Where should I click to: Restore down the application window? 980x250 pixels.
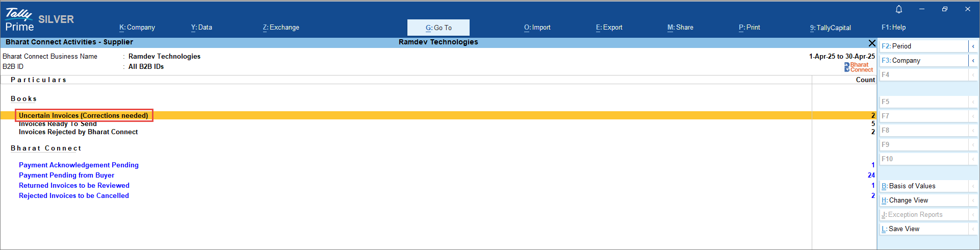coord(944,9)
